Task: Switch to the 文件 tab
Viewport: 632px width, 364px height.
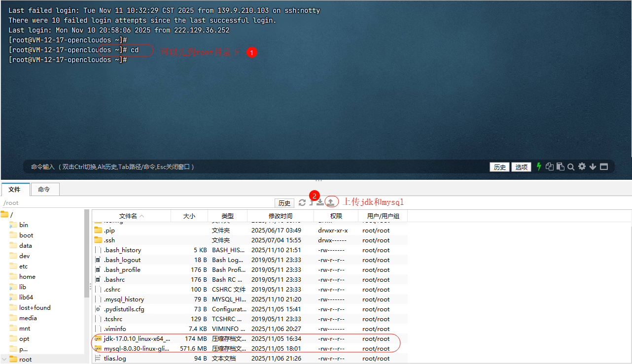Action: [15, 189]
